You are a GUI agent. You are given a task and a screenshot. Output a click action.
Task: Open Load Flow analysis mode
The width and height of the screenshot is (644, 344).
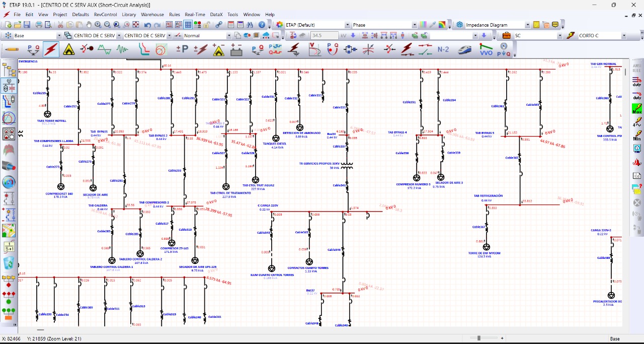click(x=33, y=49)
